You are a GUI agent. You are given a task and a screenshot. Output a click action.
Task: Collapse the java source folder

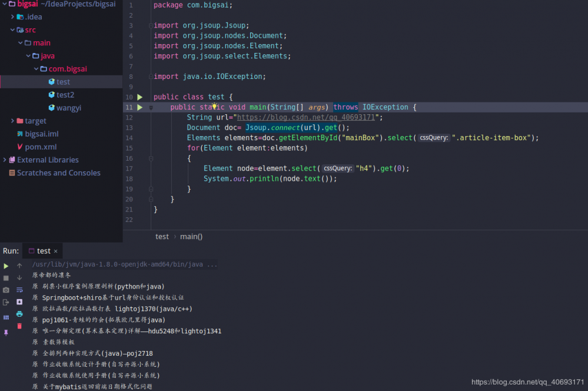click(28, 56)
